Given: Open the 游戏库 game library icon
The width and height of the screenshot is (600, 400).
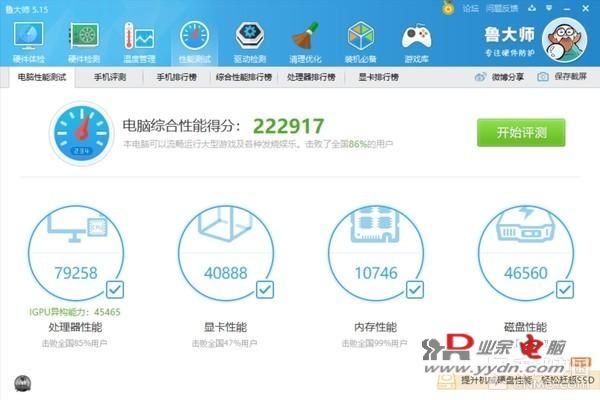Looking at the screenshot, I should click(x=416, y=42).
